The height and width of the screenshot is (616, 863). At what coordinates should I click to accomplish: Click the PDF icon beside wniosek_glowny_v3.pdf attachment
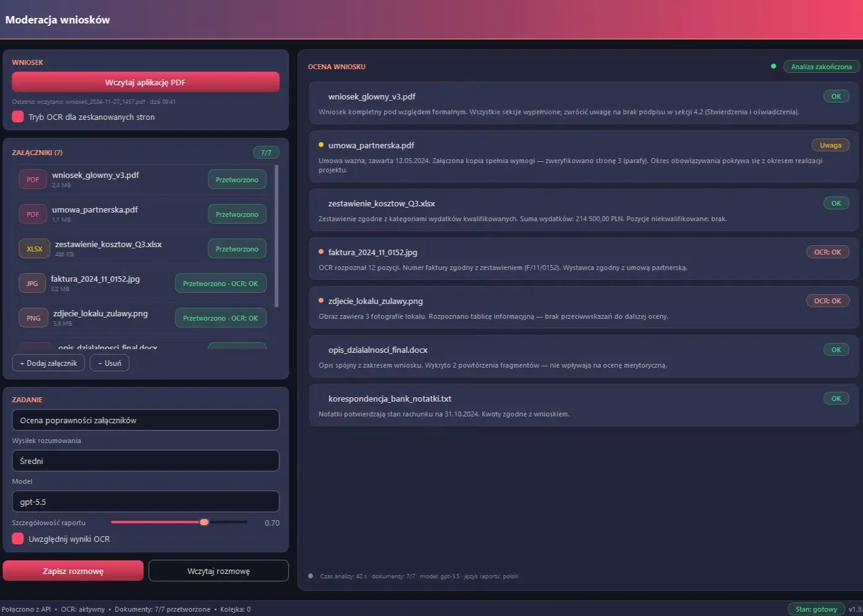coord(33,180)
